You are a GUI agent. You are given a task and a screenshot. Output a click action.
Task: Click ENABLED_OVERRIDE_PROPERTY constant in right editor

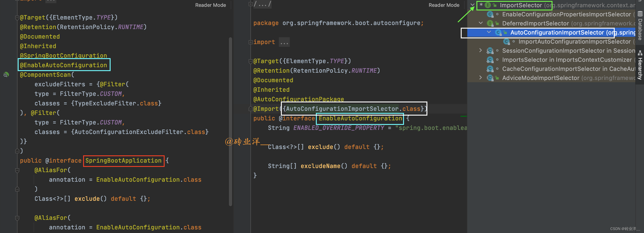tap(339, 128)
